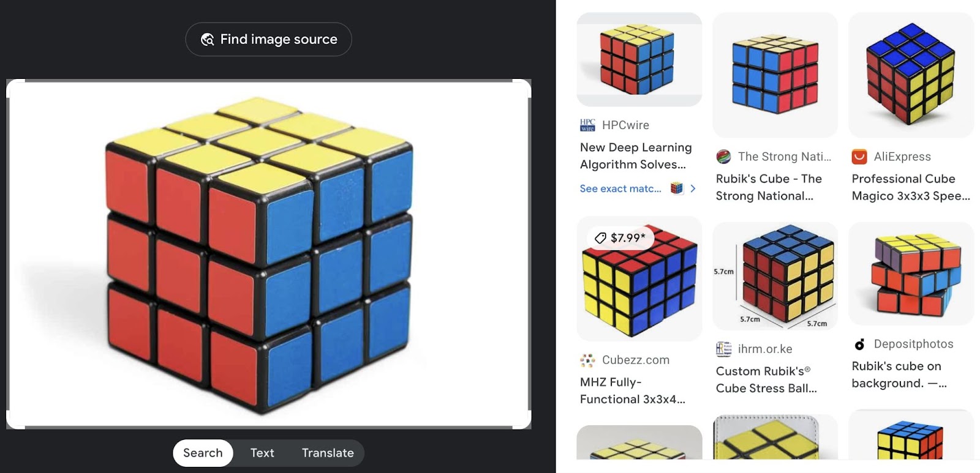980x473 pixels.
Task: Click The Strong National site icon
Action: (x=723, y=157)
